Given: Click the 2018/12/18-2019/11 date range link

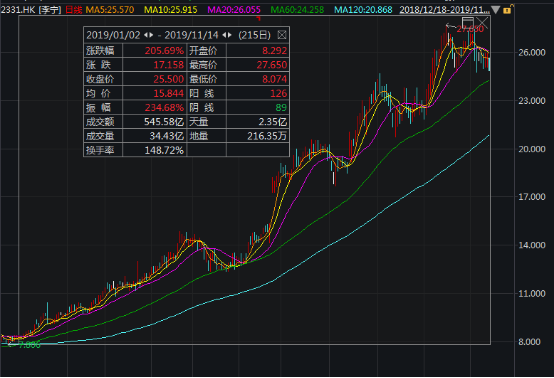Looking at the screenshot, I should tap(444, 10).
